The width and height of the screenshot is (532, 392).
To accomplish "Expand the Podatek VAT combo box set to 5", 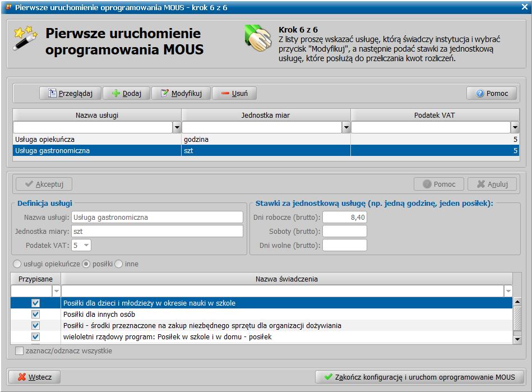I will tap(86, 245).
